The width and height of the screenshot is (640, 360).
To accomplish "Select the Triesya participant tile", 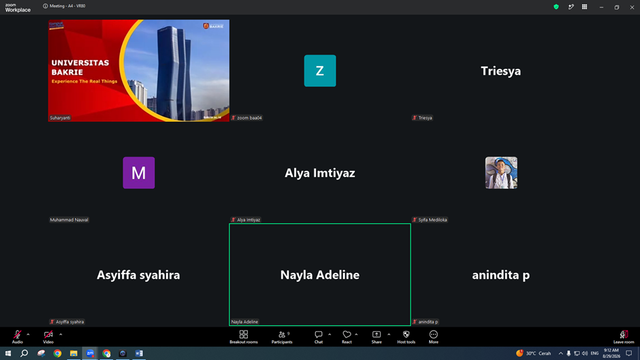I will tap(501, 71).
